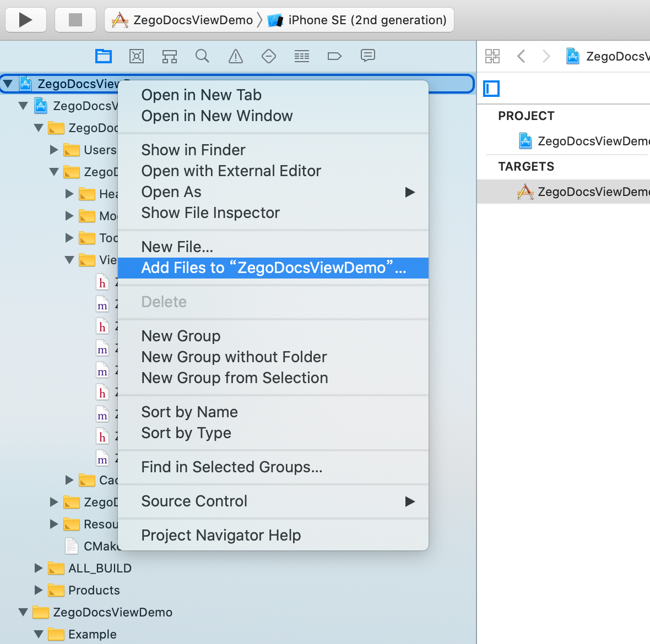Select the CMake file in navigator

(x=92, y=546)
